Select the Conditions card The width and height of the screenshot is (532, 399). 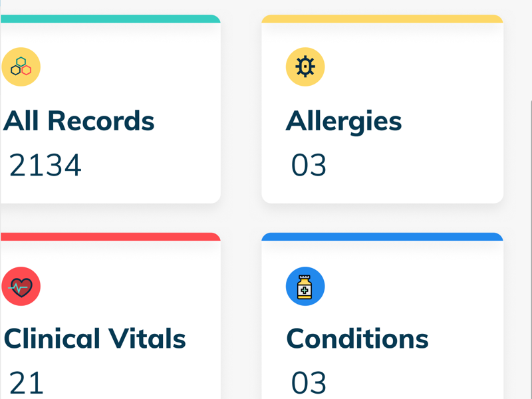tap(382, 313)
